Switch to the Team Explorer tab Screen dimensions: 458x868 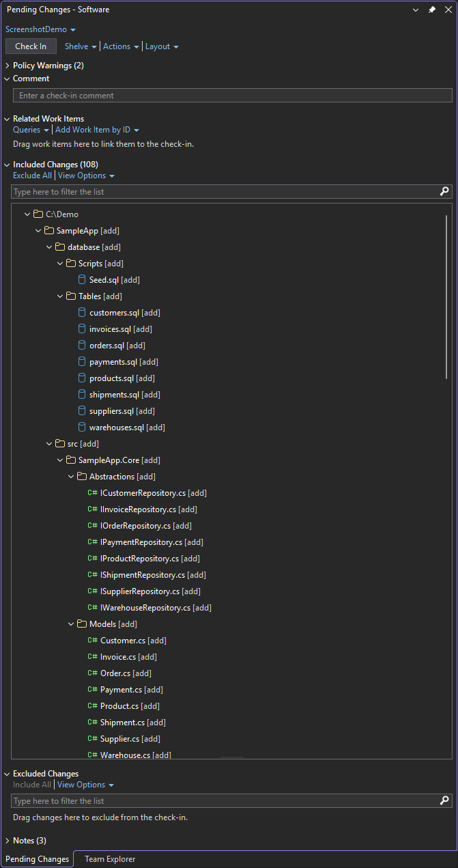tap(110, 859)
